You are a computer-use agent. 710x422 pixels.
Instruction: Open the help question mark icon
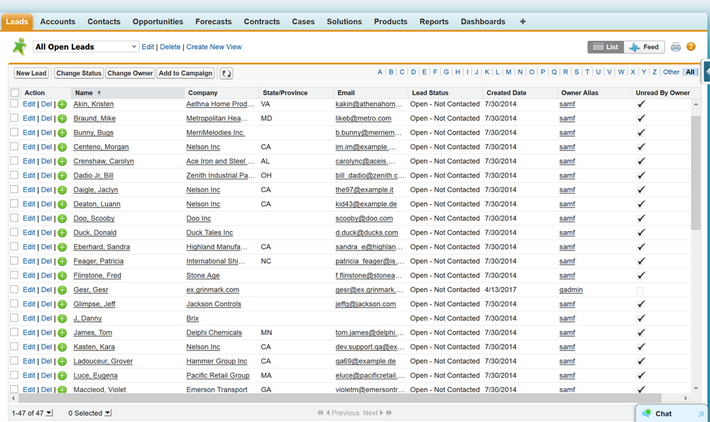click(x=691, y=47)
